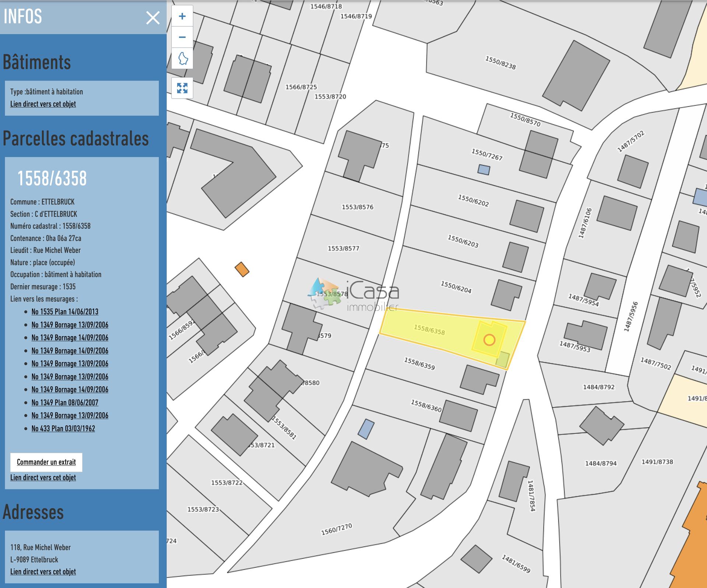Click the Commander un extrait button

click(46, 462)
